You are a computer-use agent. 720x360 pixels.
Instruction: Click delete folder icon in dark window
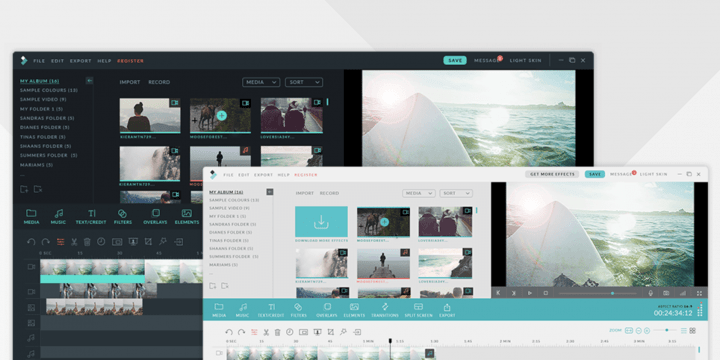[38, 189]
